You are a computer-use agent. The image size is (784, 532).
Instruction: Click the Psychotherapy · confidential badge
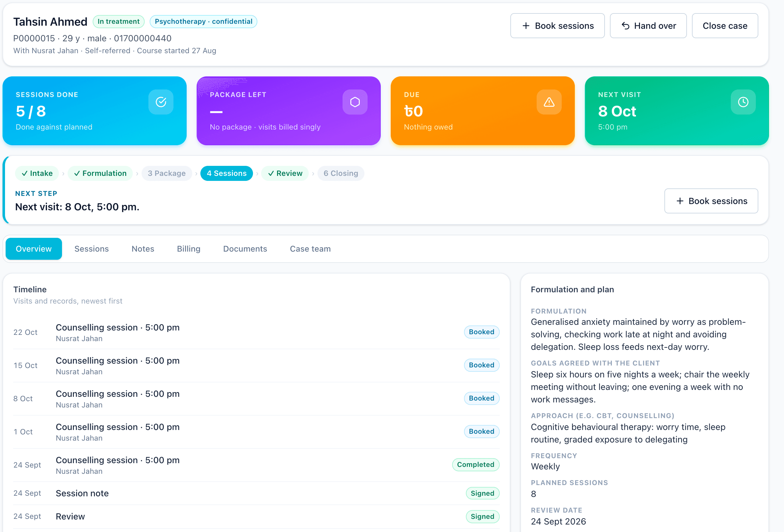point(204,22)
